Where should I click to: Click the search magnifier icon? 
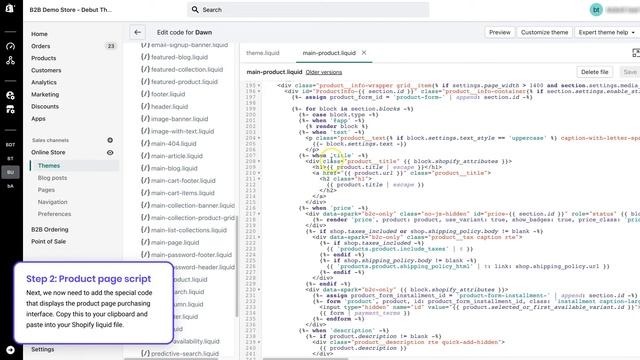pos(195,9)
